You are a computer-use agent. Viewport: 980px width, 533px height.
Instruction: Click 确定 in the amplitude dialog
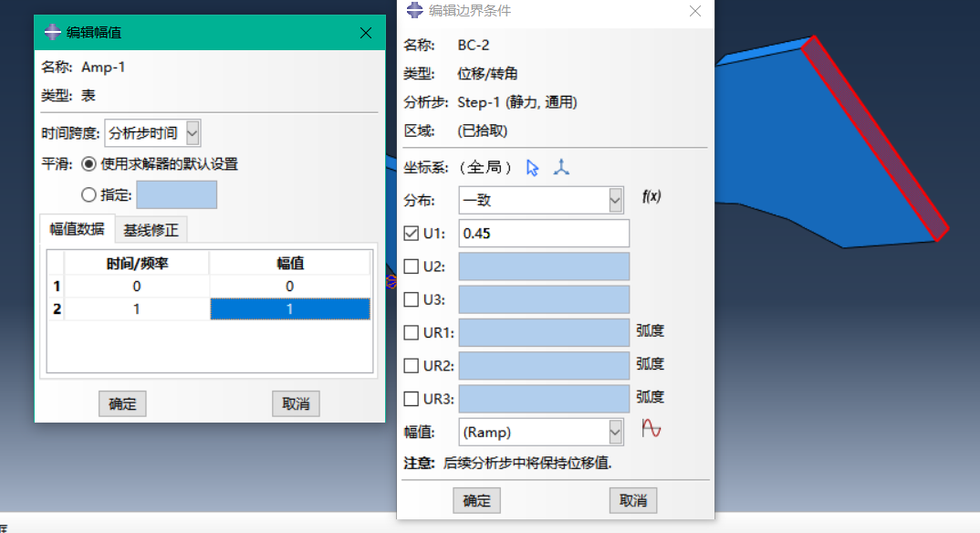coord(122,404)
